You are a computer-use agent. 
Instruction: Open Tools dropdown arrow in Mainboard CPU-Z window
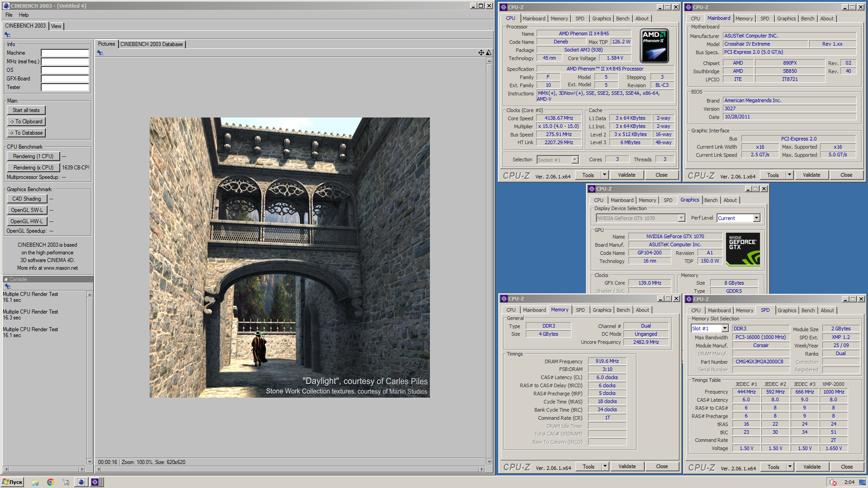789,175
